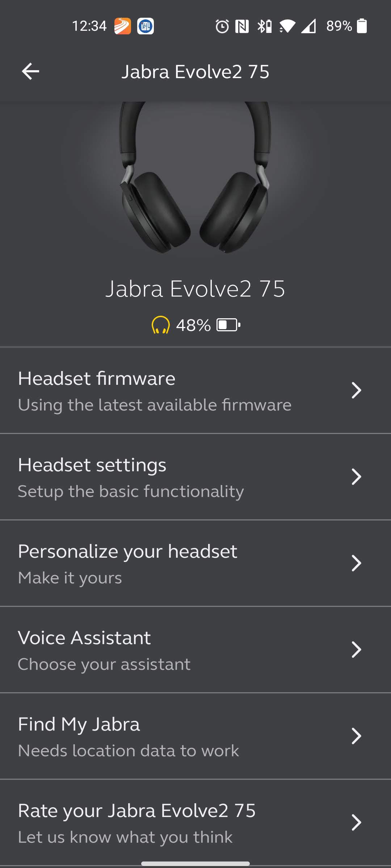Tap the blue app notification icon

(146, 26)
